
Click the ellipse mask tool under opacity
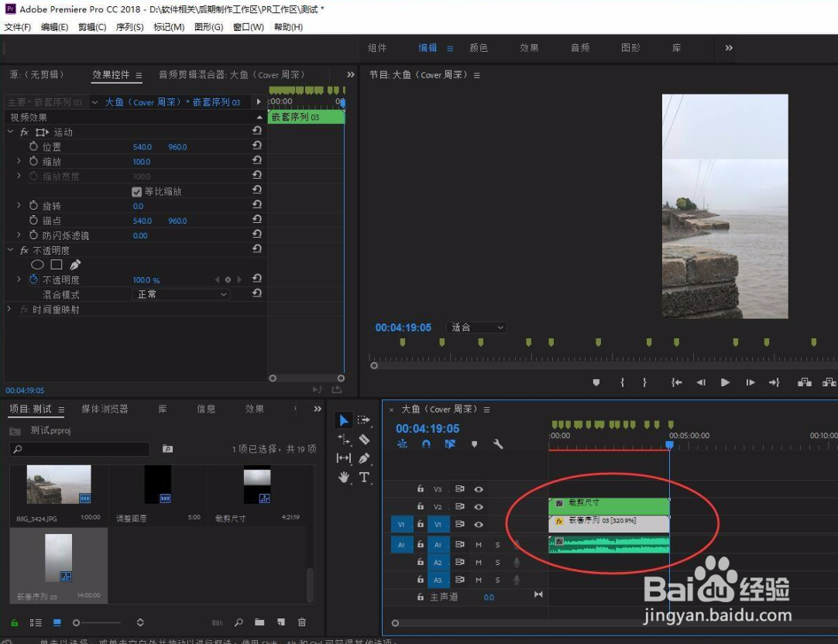point(37,264)
